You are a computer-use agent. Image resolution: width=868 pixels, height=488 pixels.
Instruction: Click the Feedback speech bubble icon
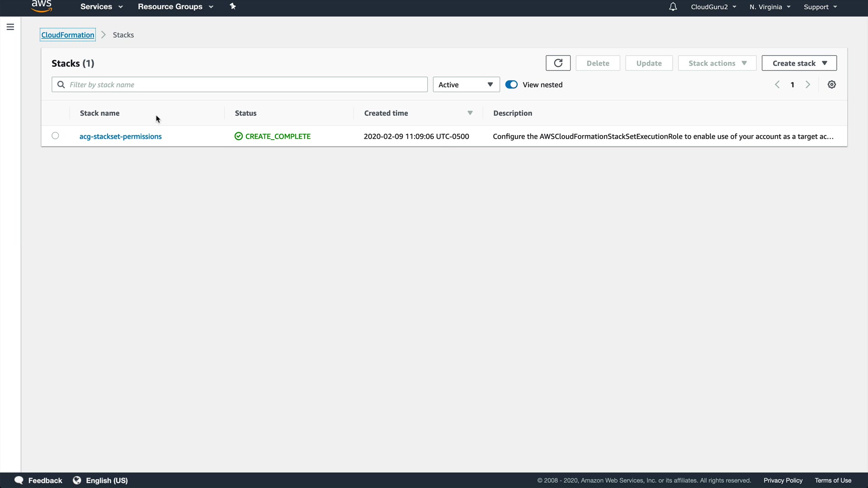pos(19,480)
